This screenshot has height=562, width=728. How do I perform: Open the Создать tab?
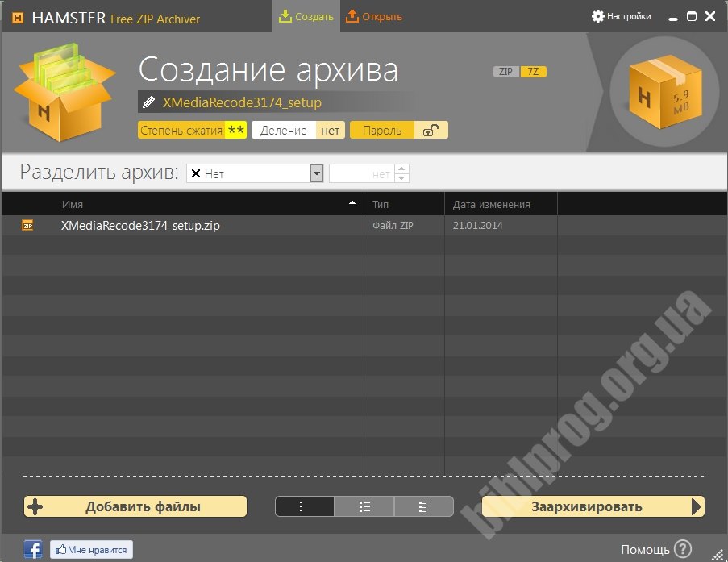306,16
